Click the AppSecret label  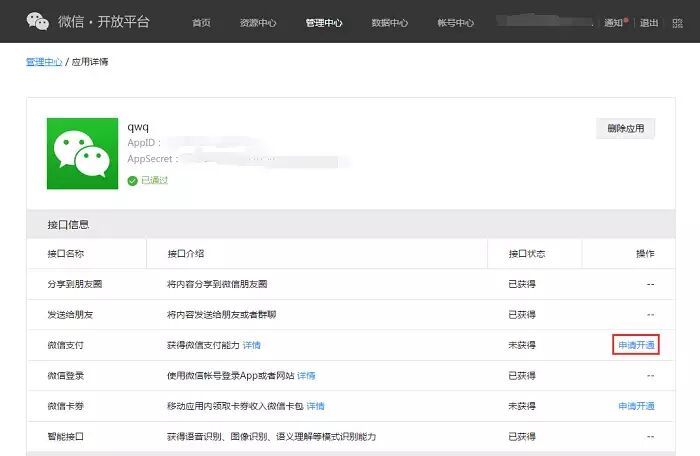point(153,159)
